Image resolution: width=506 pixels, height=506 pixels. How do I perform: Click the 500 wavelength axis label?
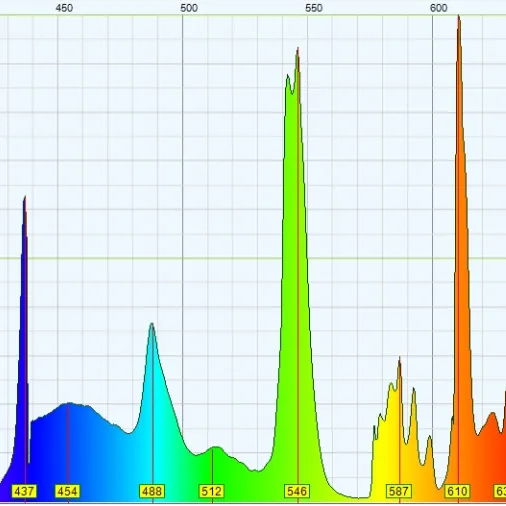tap(189, 8)
